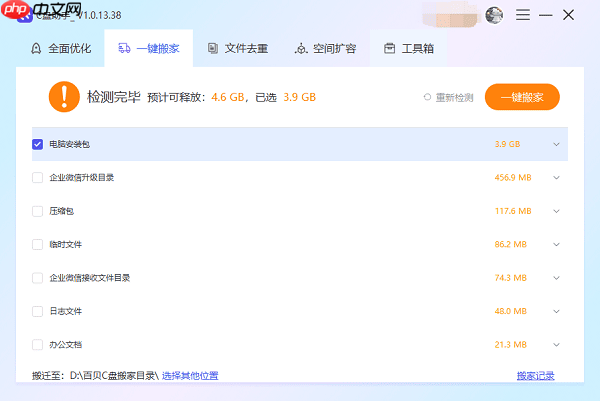
Task: Switch to the 工具箱 tab
Action: coord(408,49)
